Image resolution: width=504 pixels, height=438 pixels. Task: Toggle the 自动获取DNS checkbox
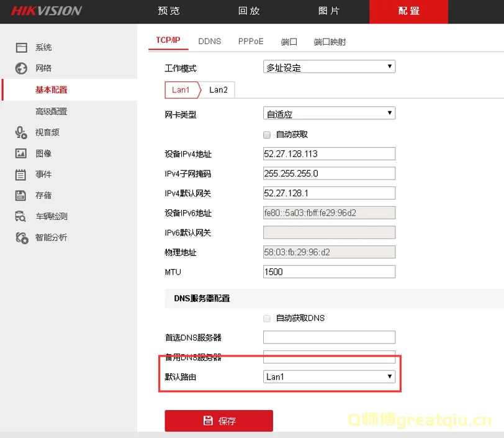(267, 318)
